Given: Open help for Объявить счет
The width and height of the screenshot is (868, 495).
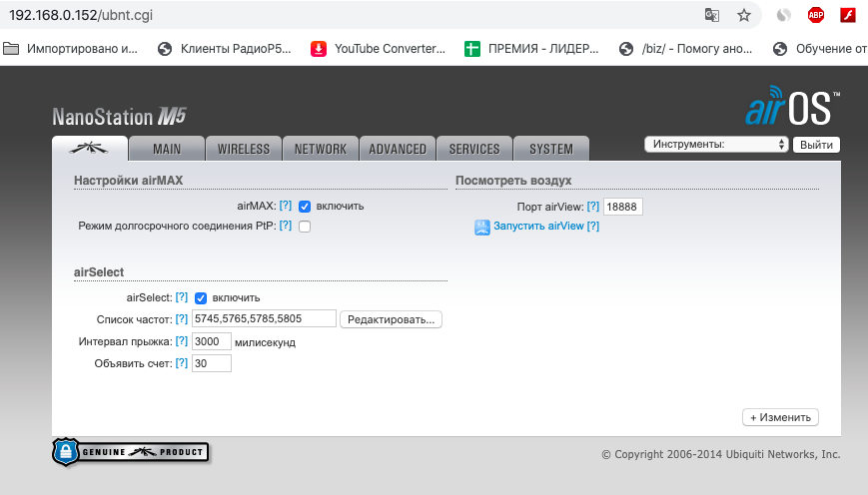Looking at the screenshot, I should (182, 363).
